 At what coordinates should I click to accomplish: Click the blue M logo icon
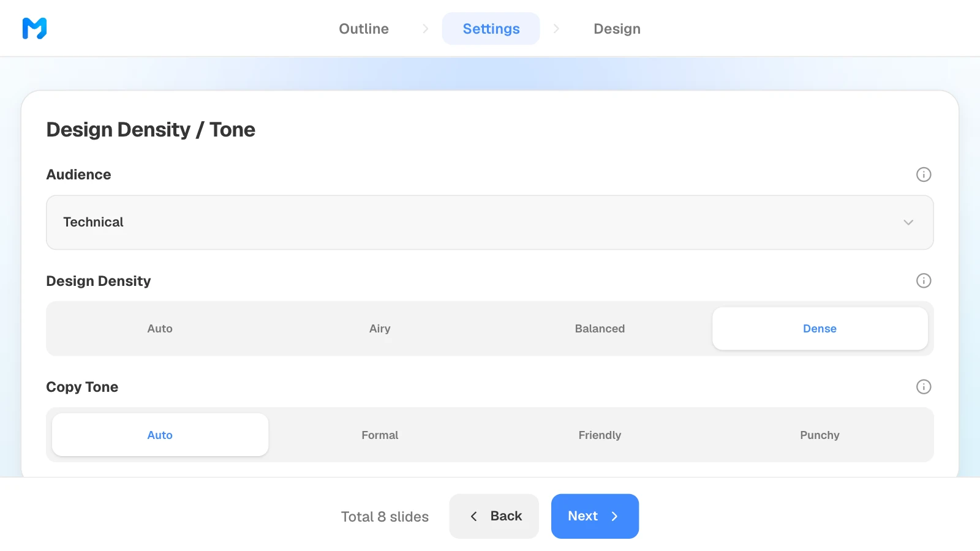34,28
